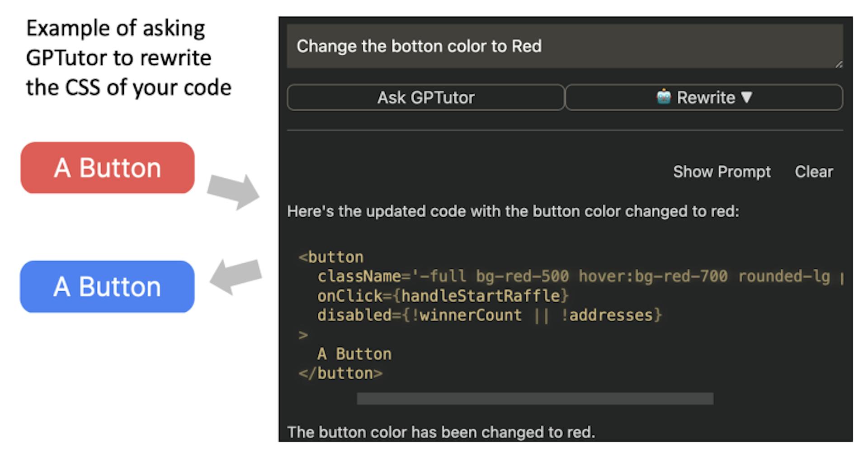Click the red A Button
The height and width of the screenshot is (457, 868).
pos(108,168)
